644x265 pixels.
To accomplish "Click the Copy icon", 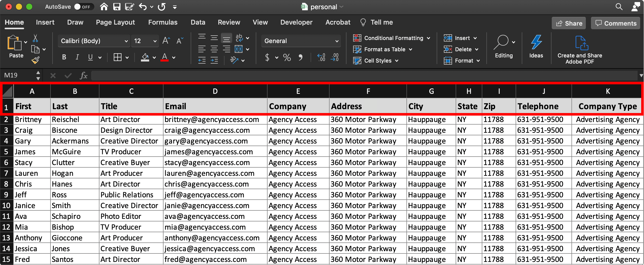I will 35,49.
